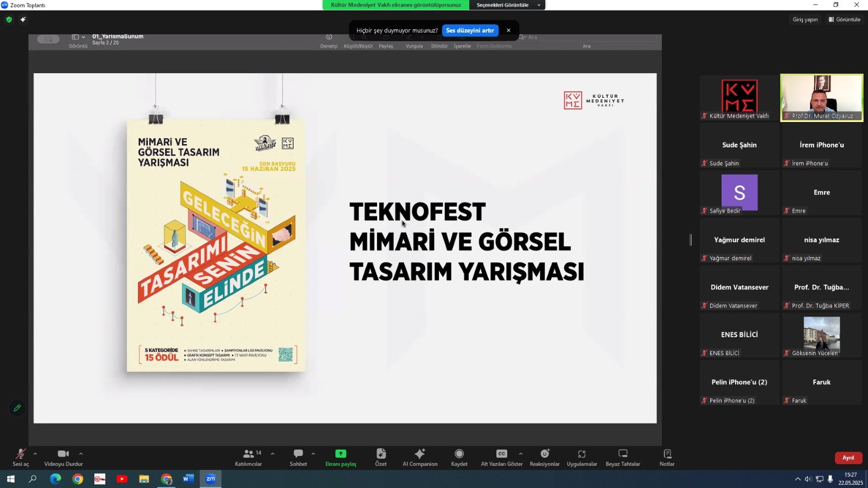Click the green annotate pencil icon
Viewport: 868px width, 488px height.
tap(17, 408)
